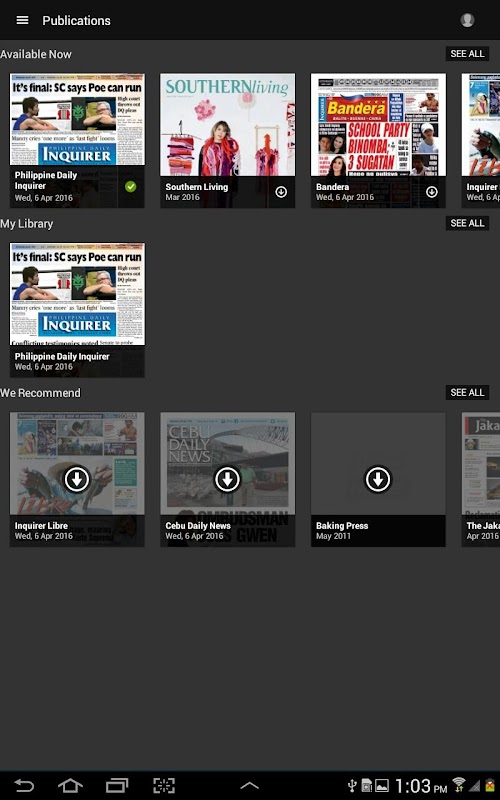The height and width of the screenshot is (800, 500).
Task: Open the user profile avatar
Action: 467,20
